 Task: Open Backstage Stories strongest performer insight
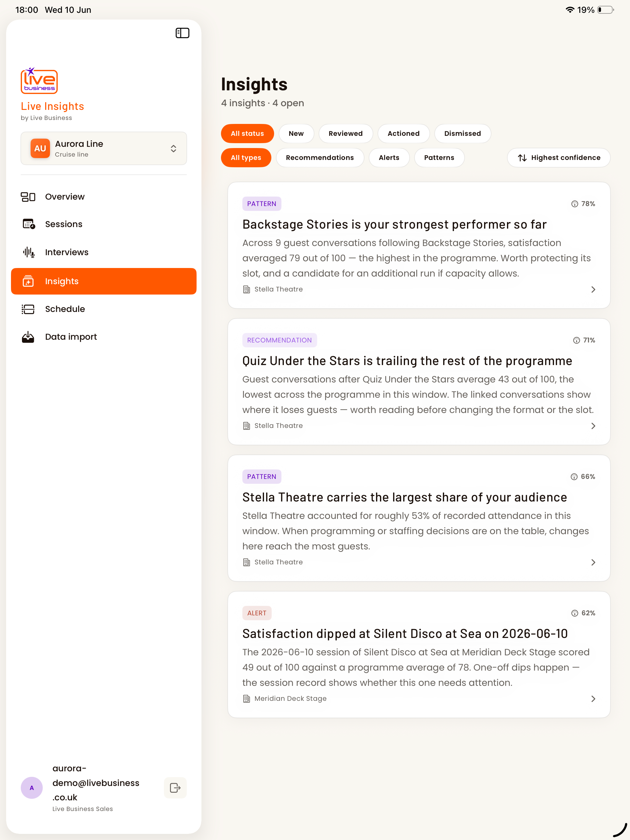click(419, 245)
